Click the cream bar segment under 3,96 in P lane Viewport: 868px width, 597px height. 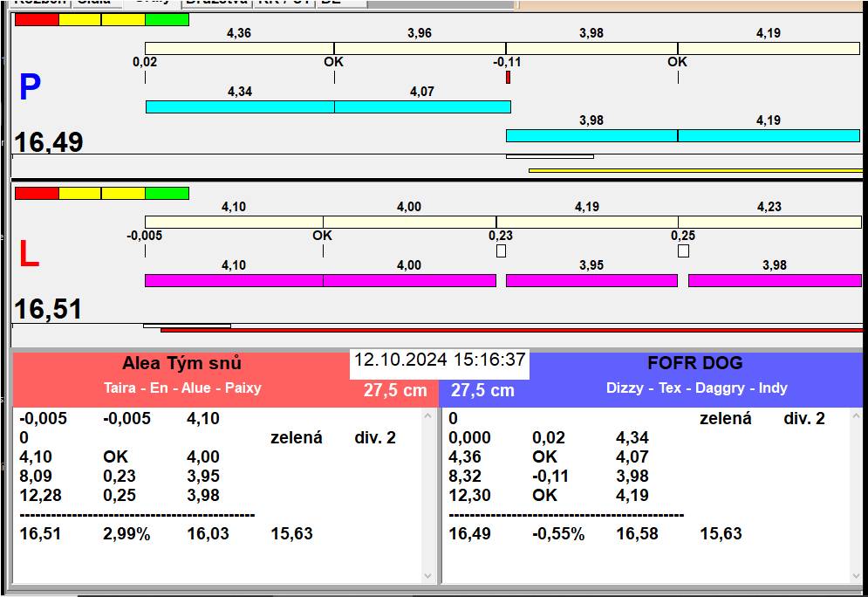coord(420,48)
